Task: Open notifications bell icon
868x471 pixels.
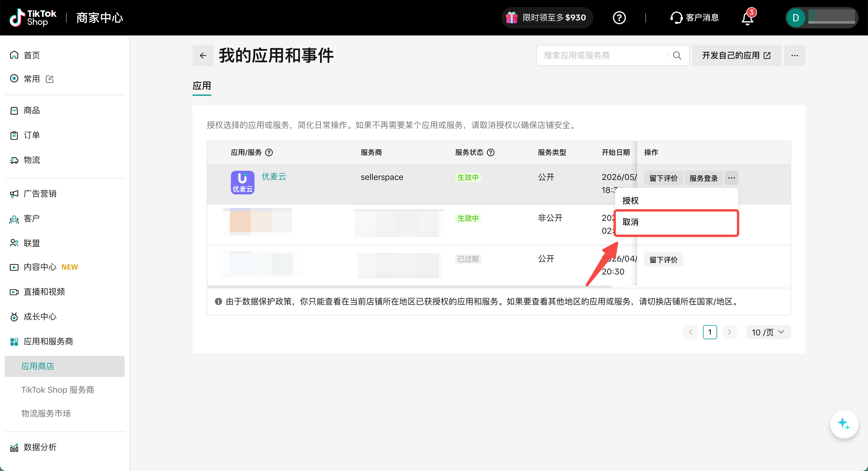Action: [748, 17]
